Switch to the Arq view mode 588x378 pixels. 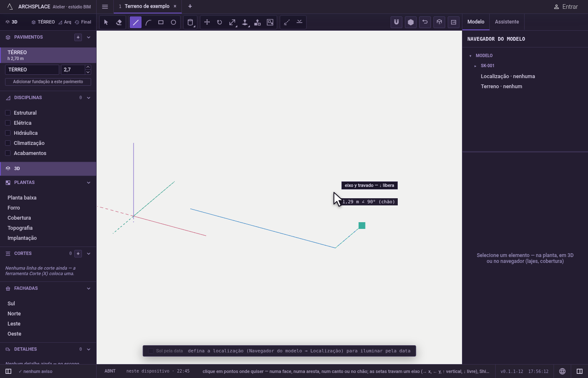[x=65, y=22]
